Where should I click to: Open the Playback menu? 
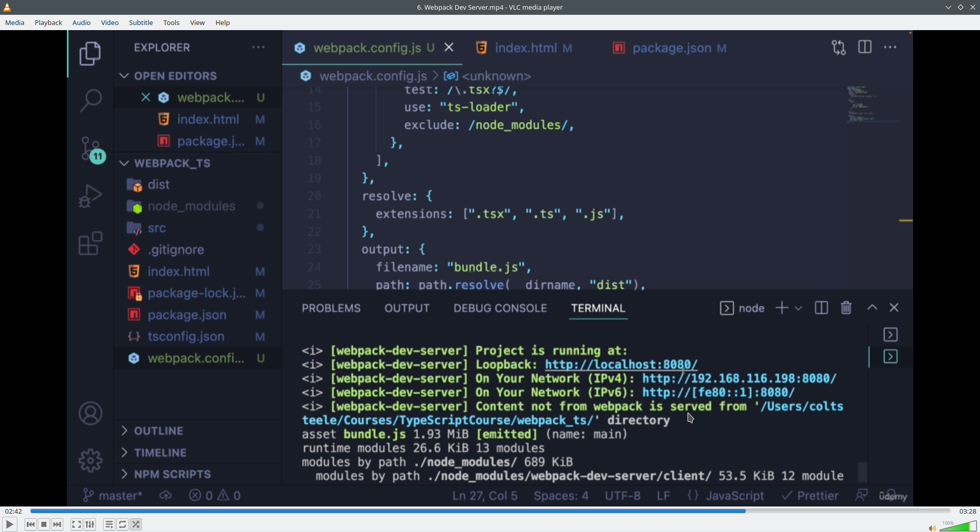pyautogui.click(x=48, y=22)
